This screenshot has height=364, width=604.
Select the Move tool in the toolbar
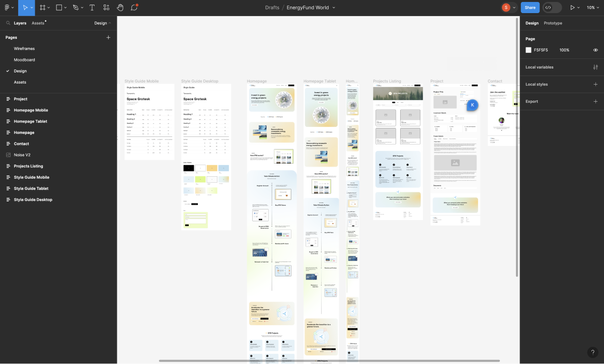[26, 8]
